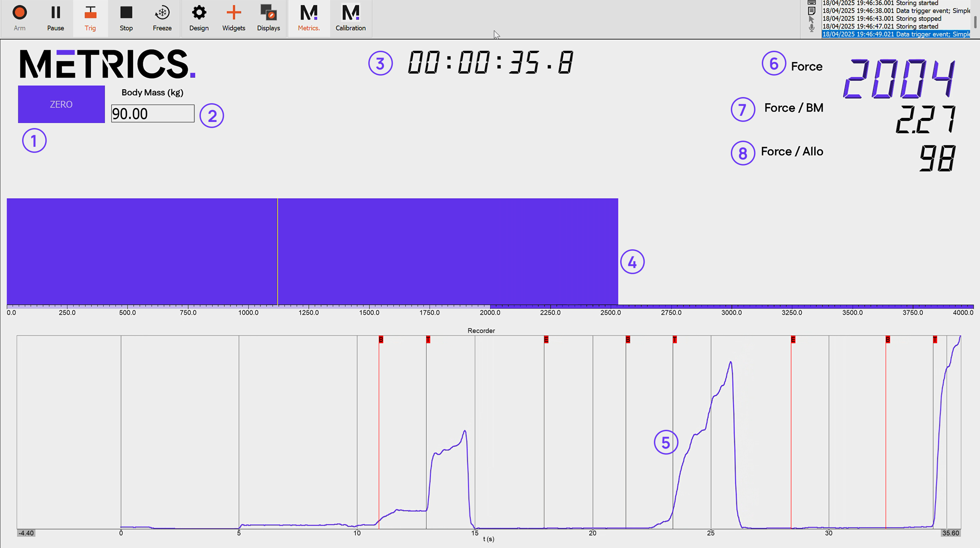Click the B marker near 21 seconds
The height and width of the screenshot is (548, 980).
click(628, 340)
